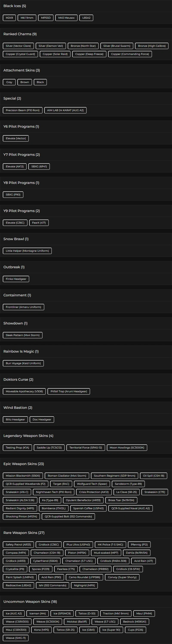This screenshot has height=644, width=172.
Task: Click AIM LAB 24 KARAT (AUG A2)
Action: (x=65, y=110)
